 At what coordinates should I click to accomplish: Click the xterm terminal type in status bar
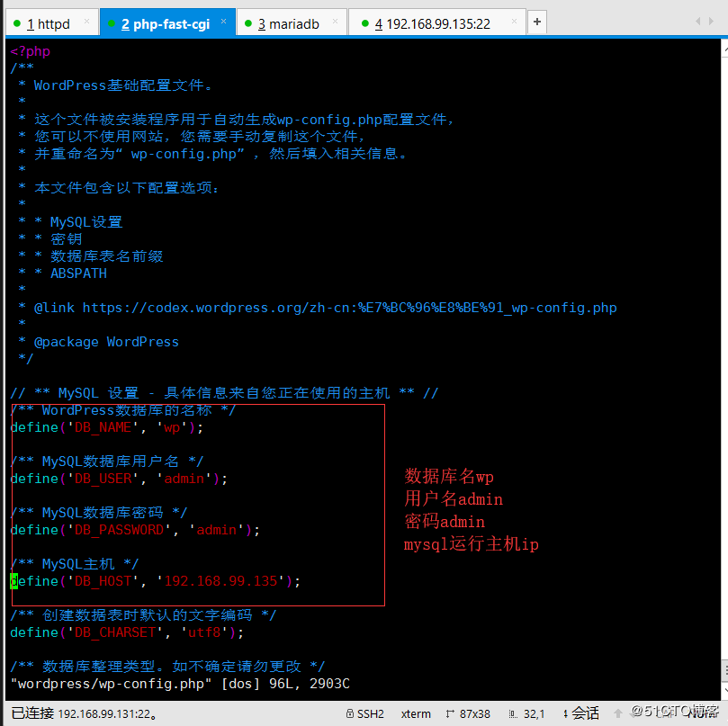pyautogui.click(x=416, y=713)
